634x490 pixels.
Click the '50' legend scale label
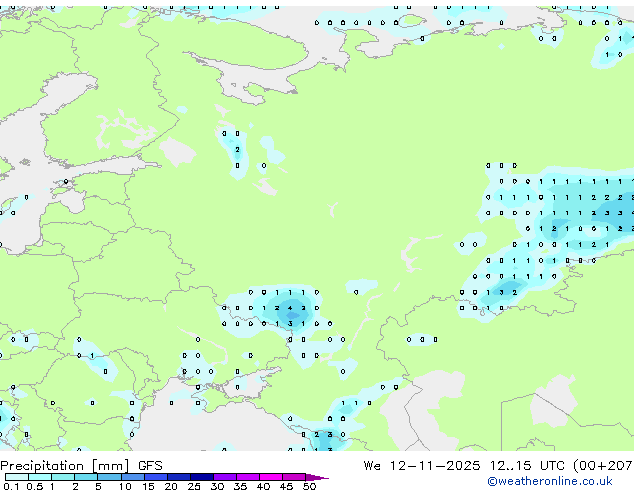click(310, 486)
